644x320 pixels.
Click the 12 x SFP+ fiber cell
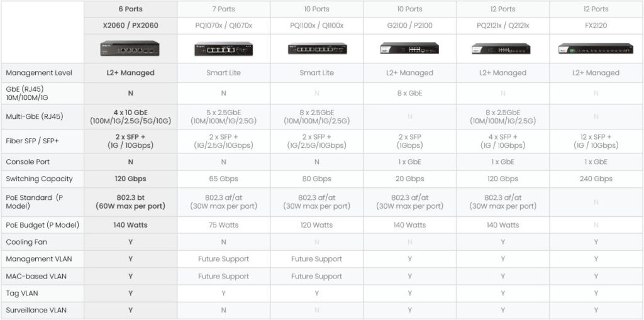click(x=596, y=141)
